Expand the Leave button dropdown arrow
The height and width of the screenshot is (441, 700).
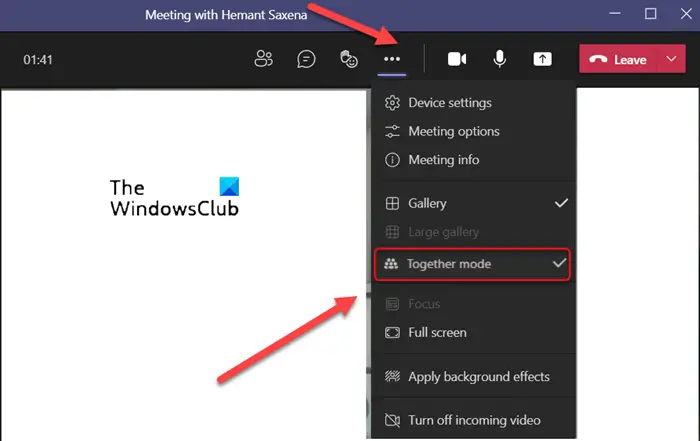(671, 59)
